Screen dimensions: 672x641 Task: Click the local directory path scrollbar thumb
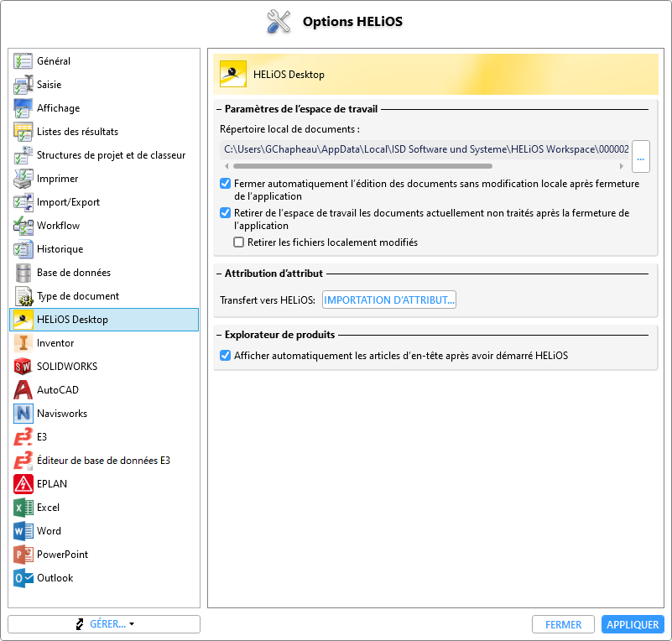click(362, 166)
